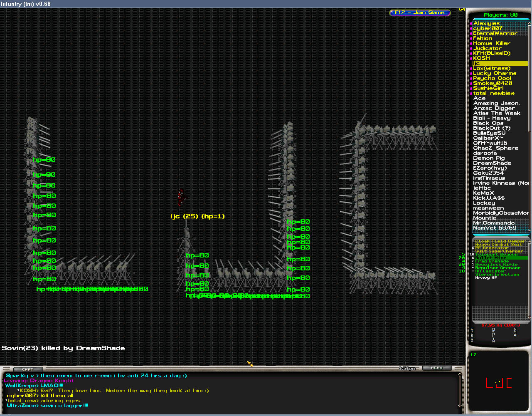Click the inventory list scroll down arrow
Screen dimensions: 532x416
click(x=530, y=317)
